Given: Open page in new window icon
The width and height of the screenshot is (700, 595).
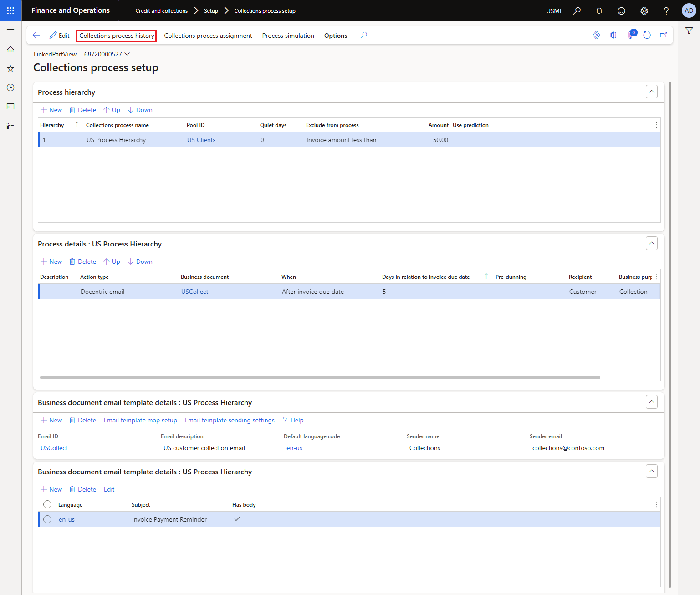Looking at the screenshot, I should (x=664, y=35).
